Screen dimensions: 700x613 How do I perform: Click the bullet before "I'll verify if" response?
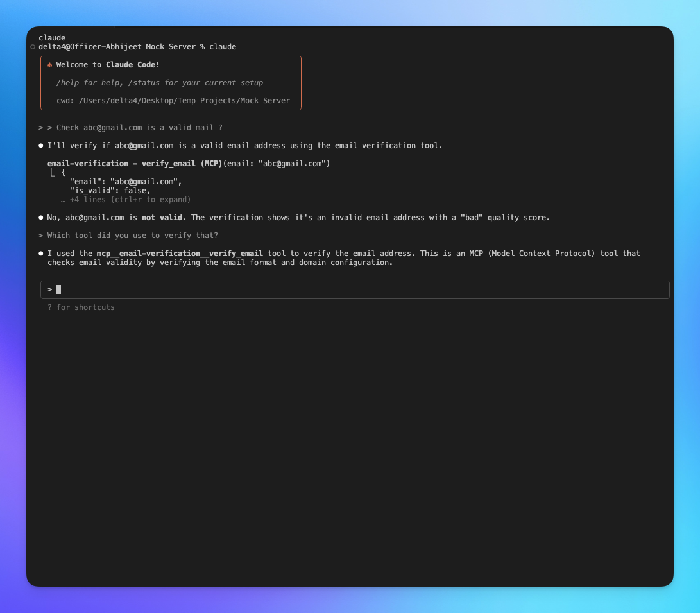tap(41, 146)
